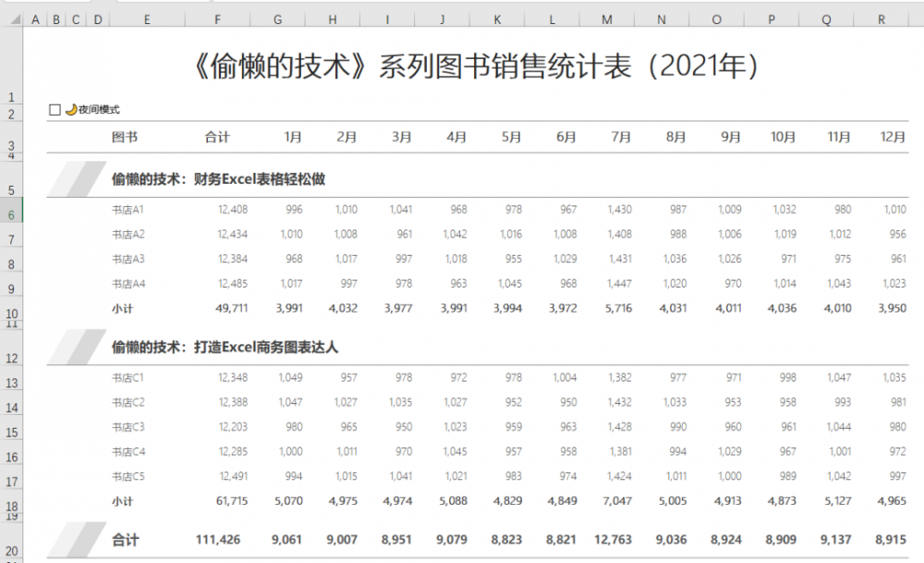Image resolution: width=924 pixels, height=563 pixels.
Task: Select the July subtotal 5,716
Action: [x=618, y=309]
